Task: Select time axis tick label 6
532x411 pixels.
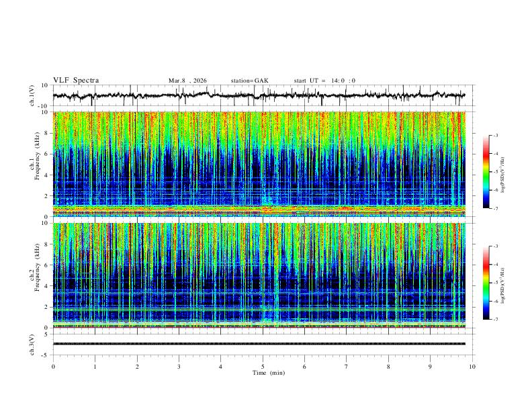Action: point(304,367)
